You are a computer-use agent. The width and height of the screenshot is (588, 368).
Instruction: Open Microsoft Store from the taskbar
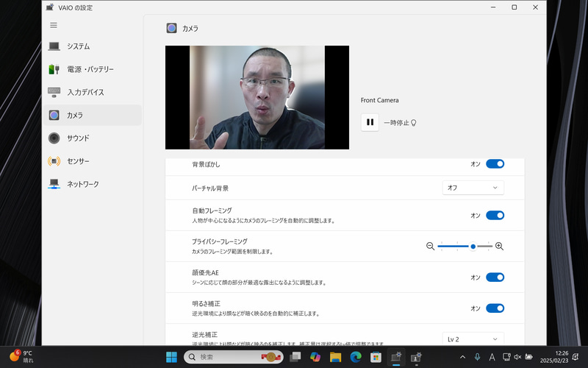point(376,357)
